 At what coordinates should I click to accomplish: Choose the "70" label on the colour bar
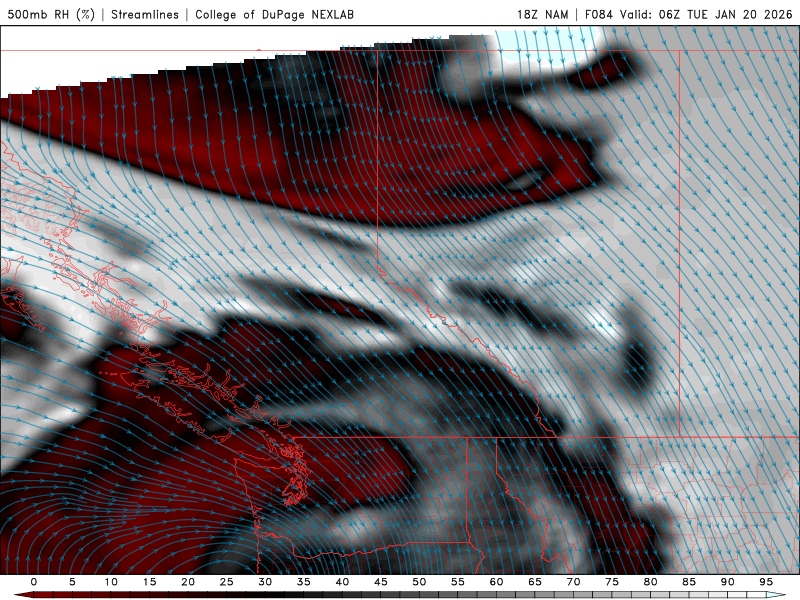pos(573,582)
